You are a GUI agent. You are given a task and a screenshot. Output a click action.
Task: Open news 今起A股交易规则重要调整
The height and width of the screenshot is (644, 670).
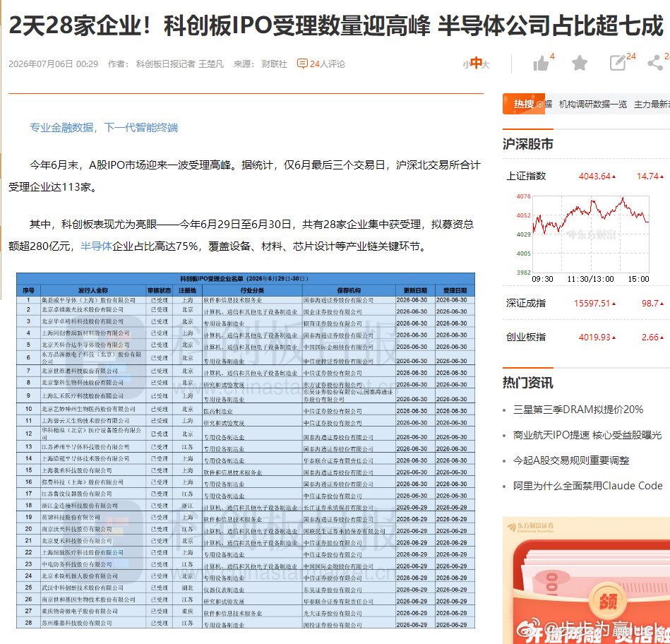(571, 460)
